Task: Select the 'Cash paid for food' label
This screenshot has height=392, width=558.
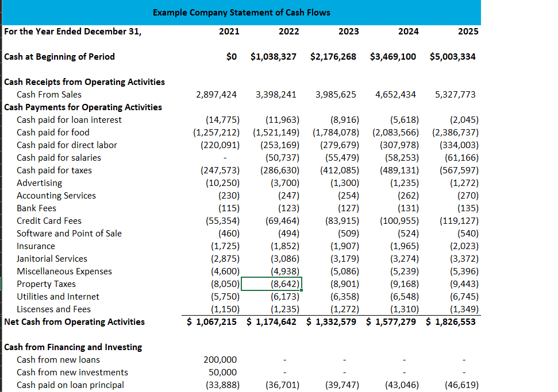Action: click(x=53, y=132)
